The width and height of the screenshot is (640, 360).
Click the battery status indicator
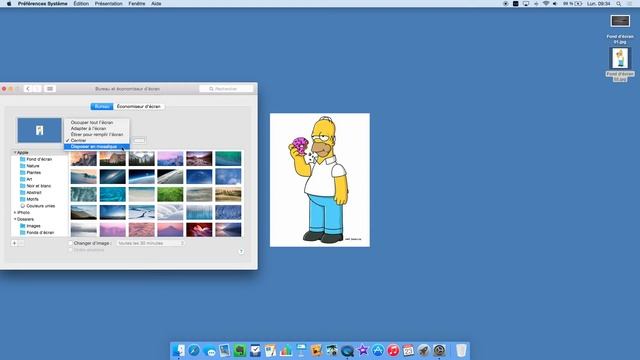(x=573, y=3)
